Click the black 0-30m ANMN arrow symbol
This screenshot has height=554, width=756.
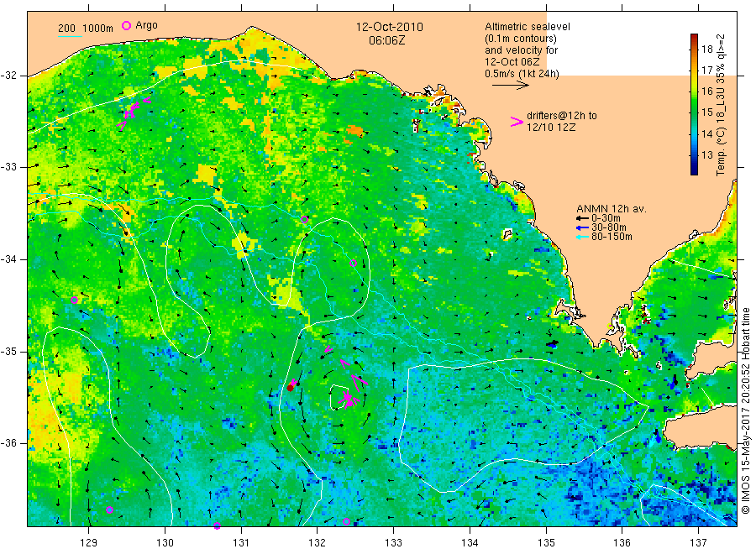click(x=583, y=218)
